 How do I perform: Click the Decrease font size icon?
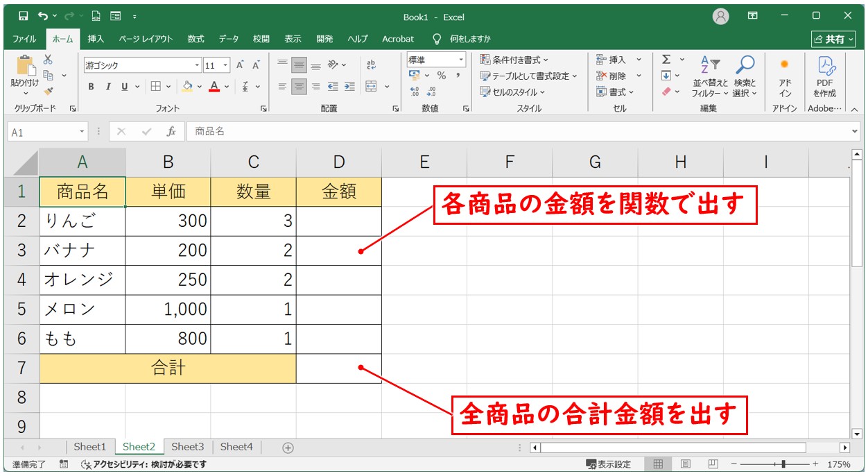click(256, 65)
